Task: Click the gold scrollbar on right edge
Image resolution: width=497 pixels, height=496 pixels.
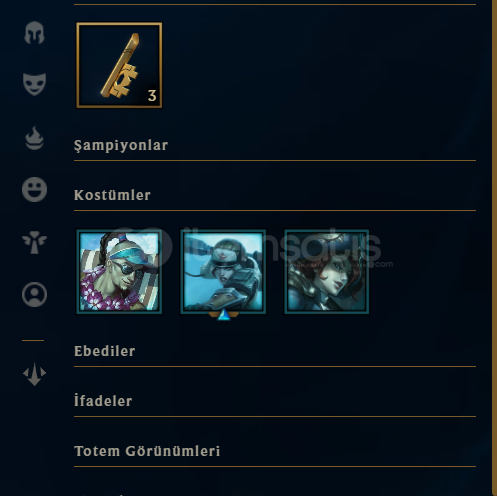Action: click(494, 248)
